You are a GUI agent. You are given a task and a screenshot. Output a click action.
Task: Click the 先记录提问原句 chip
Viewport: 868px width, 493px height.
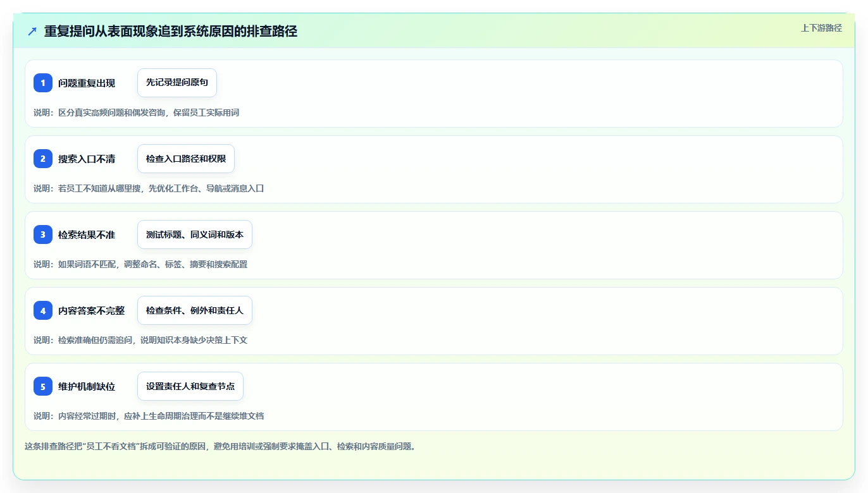[177, 83]
